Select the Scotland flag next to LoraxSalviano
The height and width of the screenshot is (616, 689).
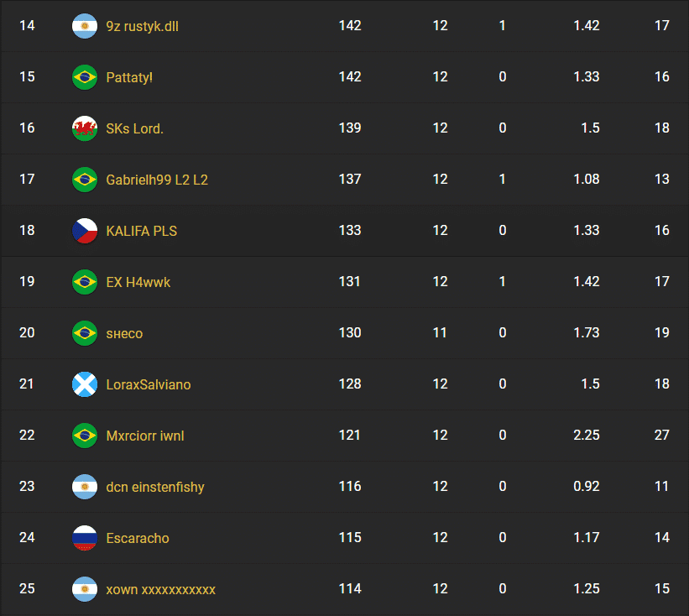click(x=84, y=384)
